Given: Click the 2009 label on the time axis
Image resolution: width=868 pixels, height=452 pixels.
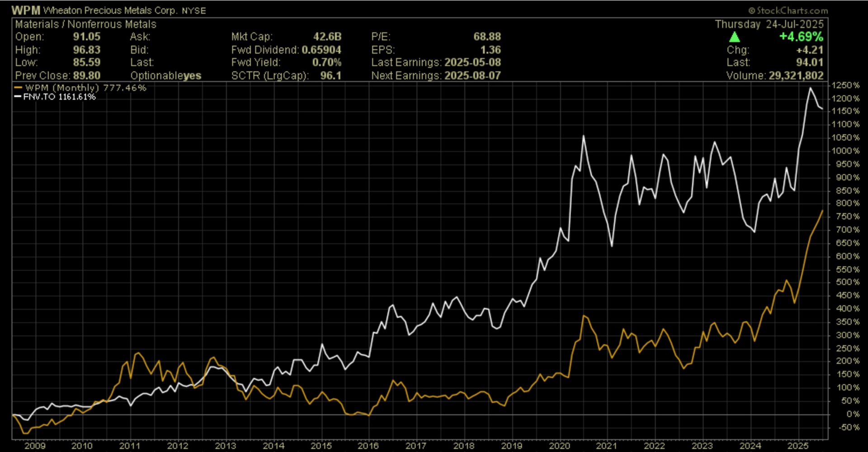Looking at the screenshot, I should pos(35,446).
